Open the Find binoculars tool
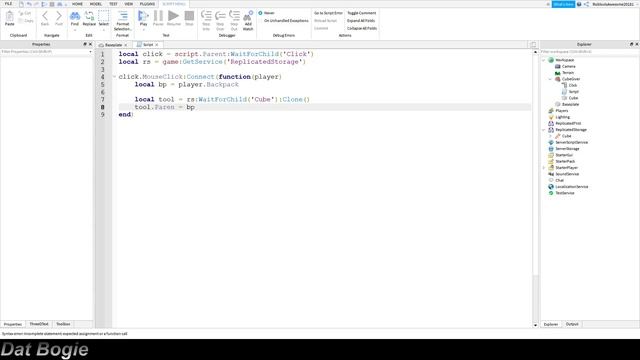This screenshot has width=640, height=360. pyautogui.click(x=75, y=18)
